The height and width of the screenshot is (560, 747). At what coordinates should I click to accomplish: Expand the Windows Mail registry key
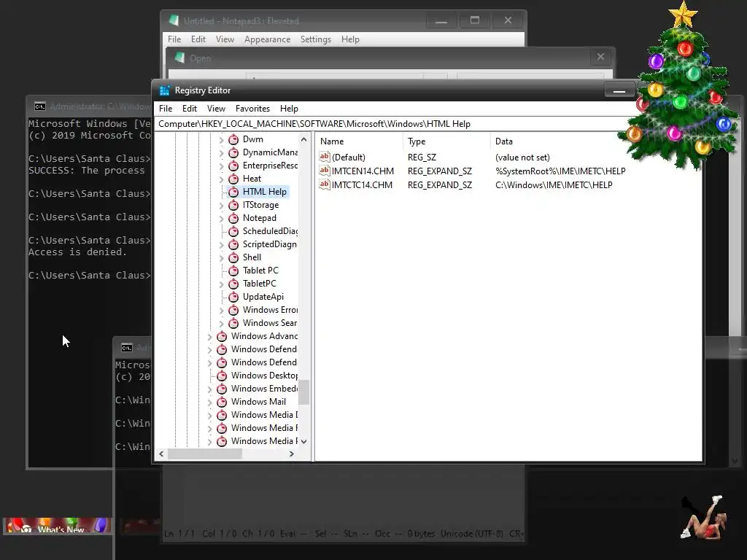[209, 402]
